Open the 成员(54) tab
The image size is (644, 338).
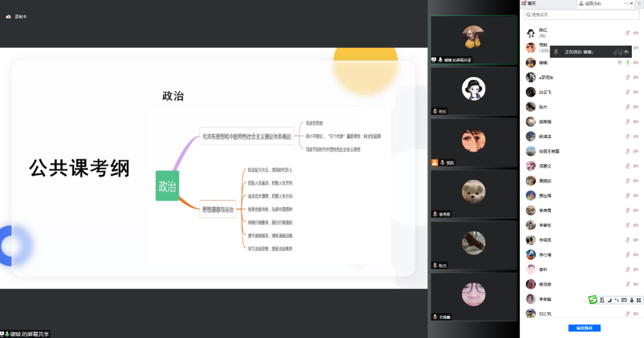(593, 4)
